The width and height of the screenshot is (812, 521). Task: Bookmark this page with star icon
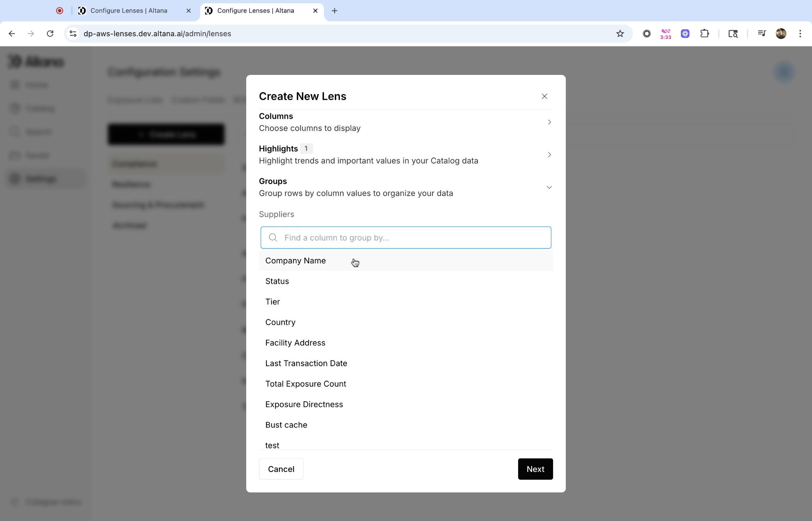620,34
